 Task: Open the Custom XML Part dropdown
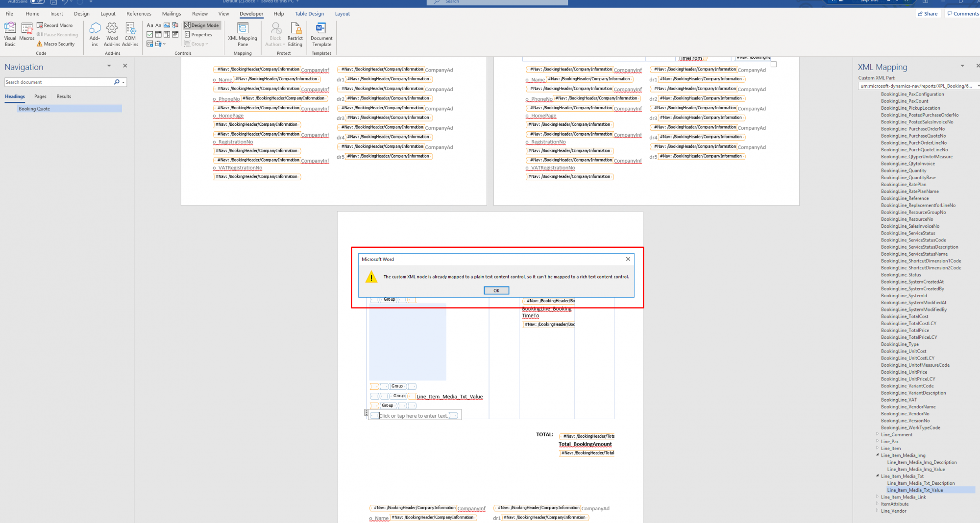978,86
